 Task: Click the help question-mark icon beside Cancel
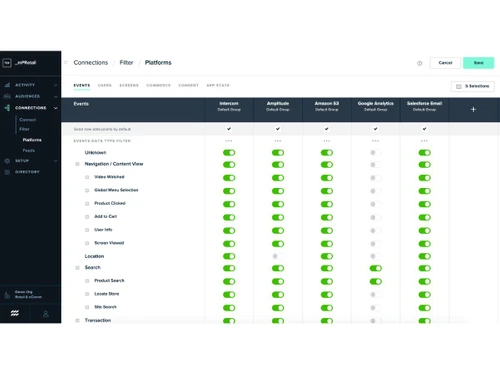(x=419, y=63)
